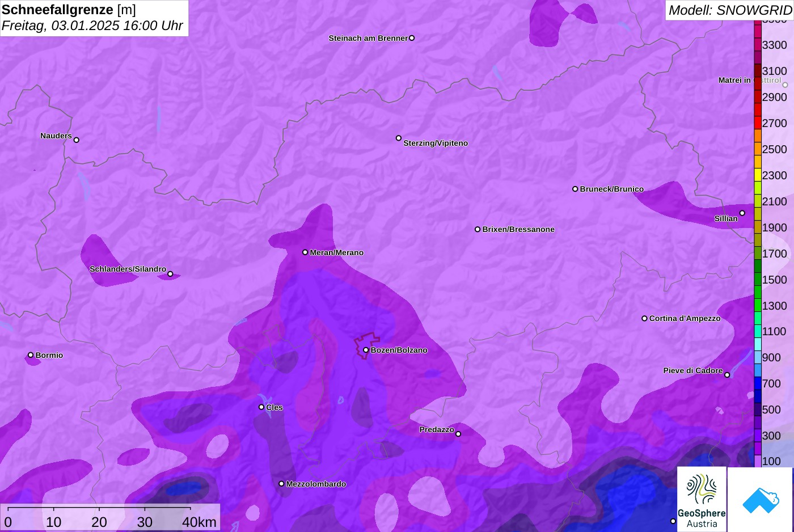Select the Bruneck/Brunico location dot
The width and height of the screenshot is (794, 532).
point(575,189)
